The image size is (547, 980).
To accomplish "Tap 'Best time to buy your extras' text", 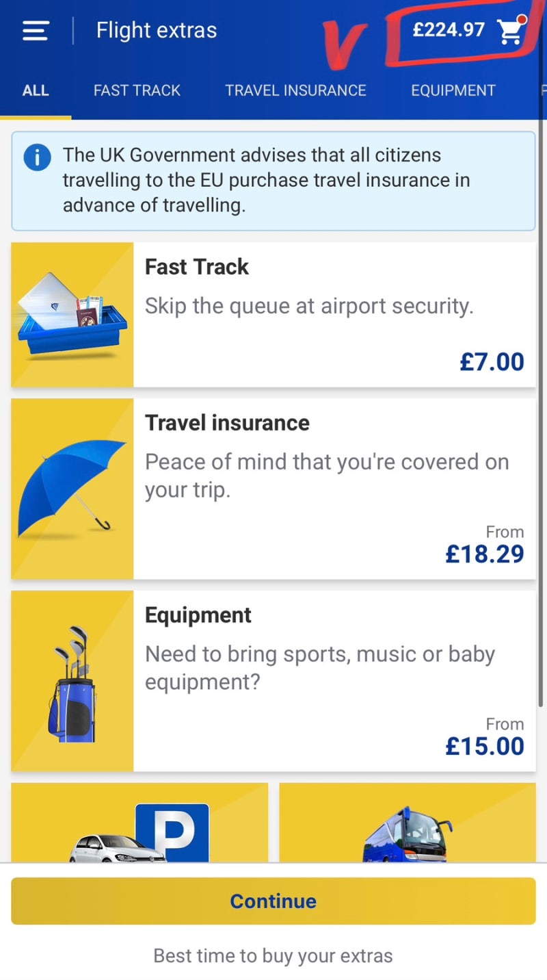I will coord(273,955).
